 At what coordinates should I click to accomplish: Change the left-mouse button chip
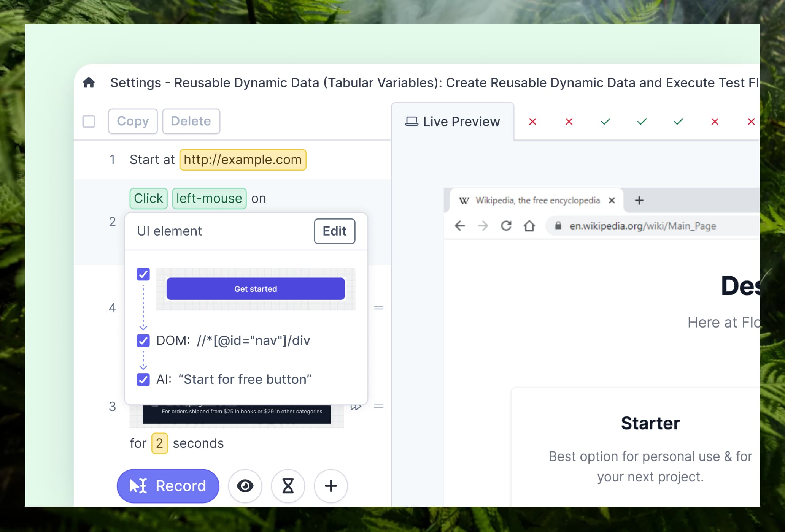pyautogui.click(x=209, y=198)
